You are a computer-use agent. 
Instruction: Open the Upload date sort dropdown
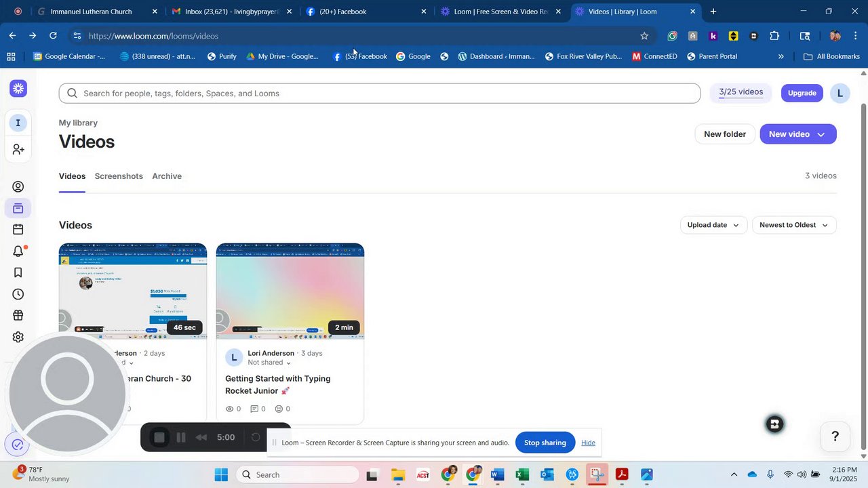click(714, 225)
